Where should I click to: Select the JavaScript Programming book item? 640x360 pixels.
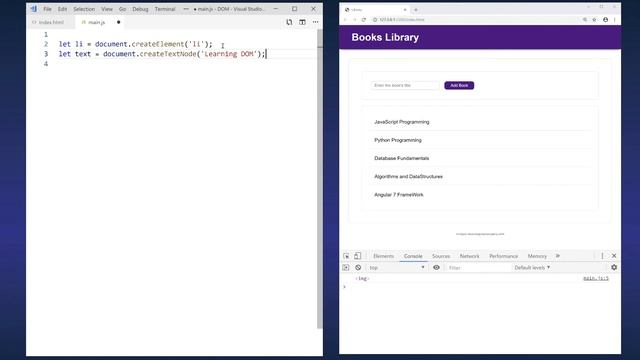point(480,122)
